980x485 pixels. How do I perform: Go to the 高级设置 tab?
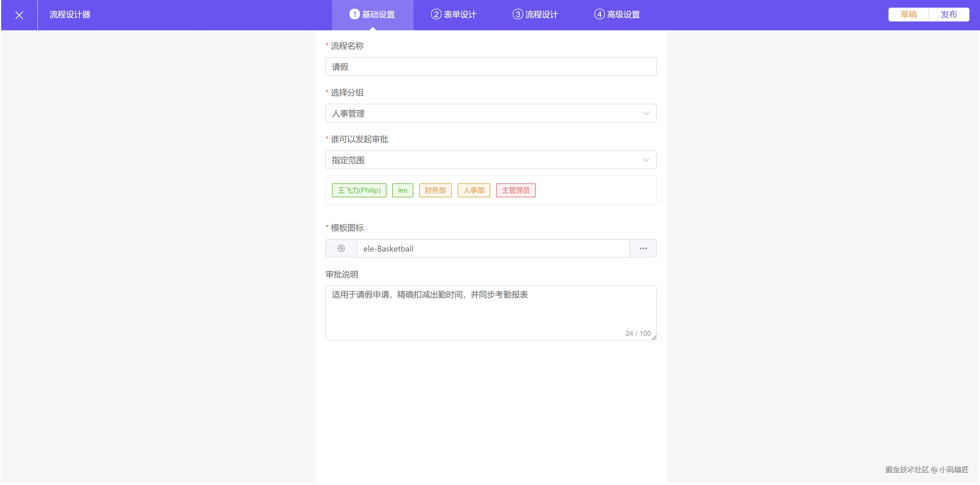[x=623, y=15]
